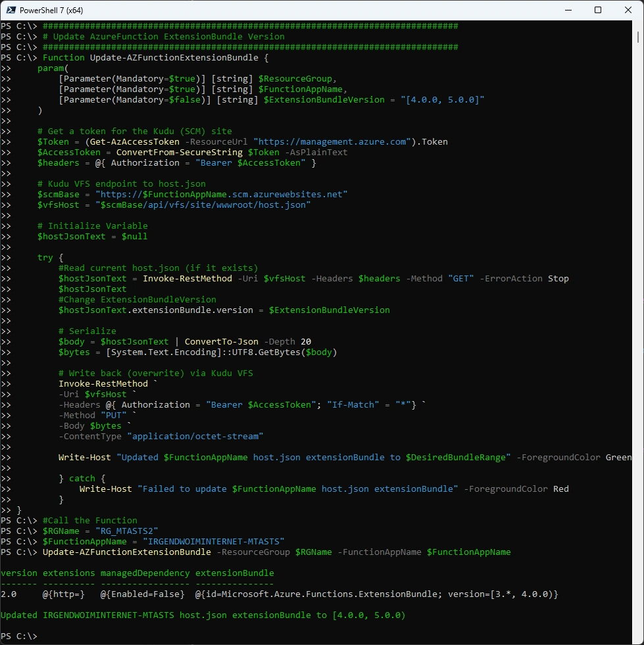Click the "extensionBundle" output column header

point(234,573)
